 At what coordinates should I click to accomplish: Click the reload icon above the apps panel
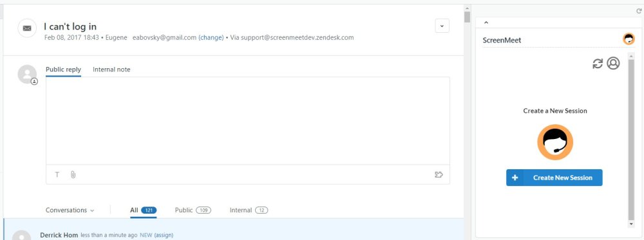(639, 11)
